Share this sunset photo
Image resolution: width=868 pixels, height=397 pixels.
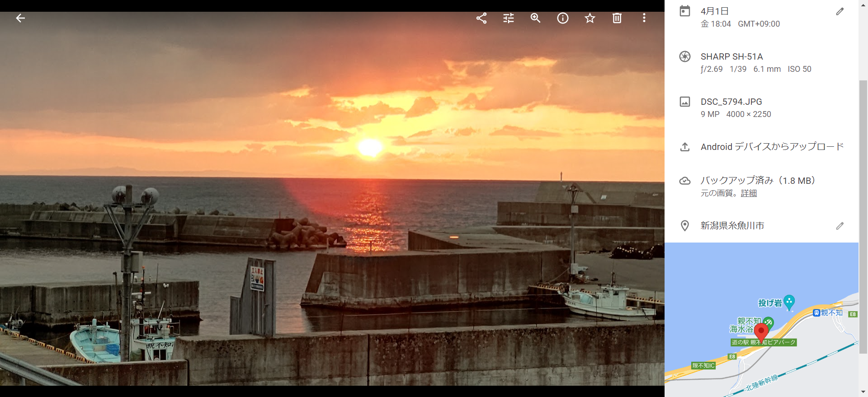click(481, 18)
